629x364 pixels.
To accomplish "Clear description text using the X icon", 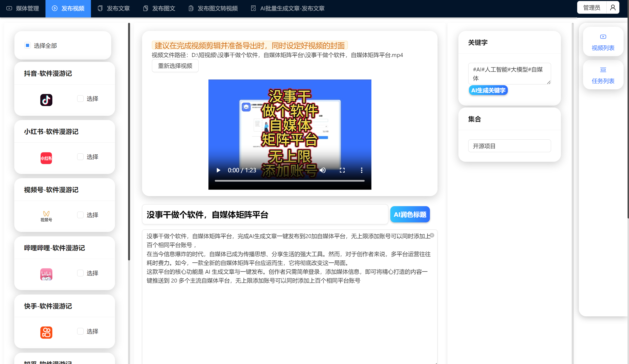I will pyautogui.click(x=432, y=235).
